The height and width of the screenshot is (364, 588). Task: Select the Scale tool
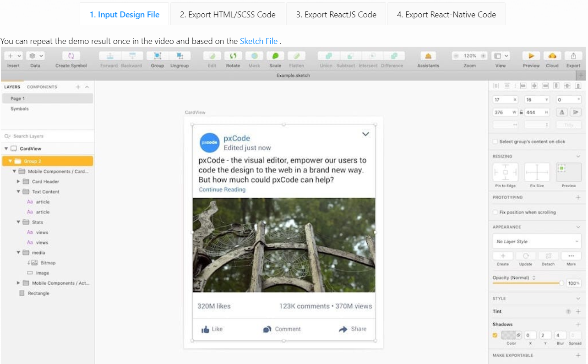click(275, 56)
